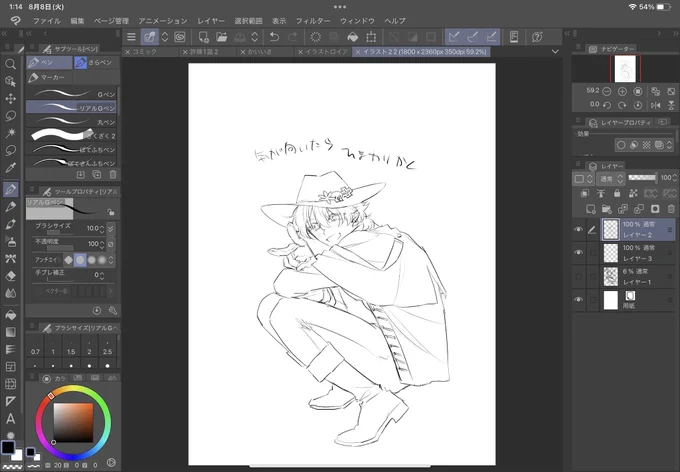
Task: Open the canvas tab list chevron
Action: 555,52
